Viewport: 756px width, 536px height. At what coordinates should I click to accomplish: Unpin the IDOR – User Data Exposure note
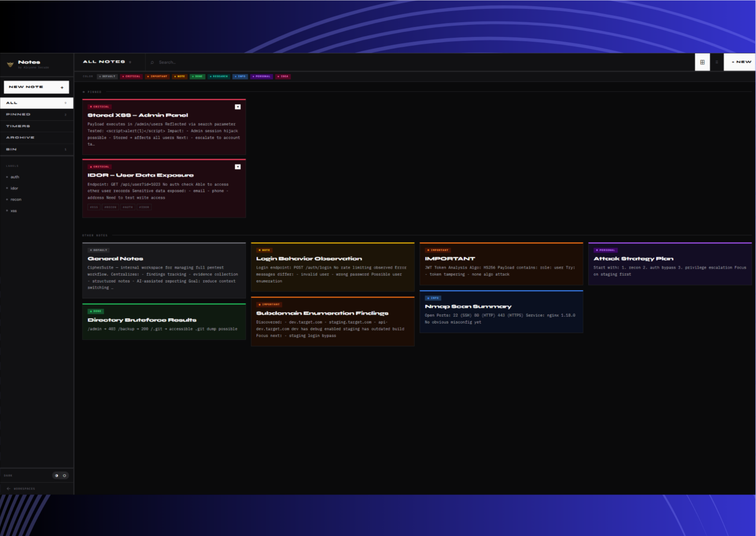(237, 166)
